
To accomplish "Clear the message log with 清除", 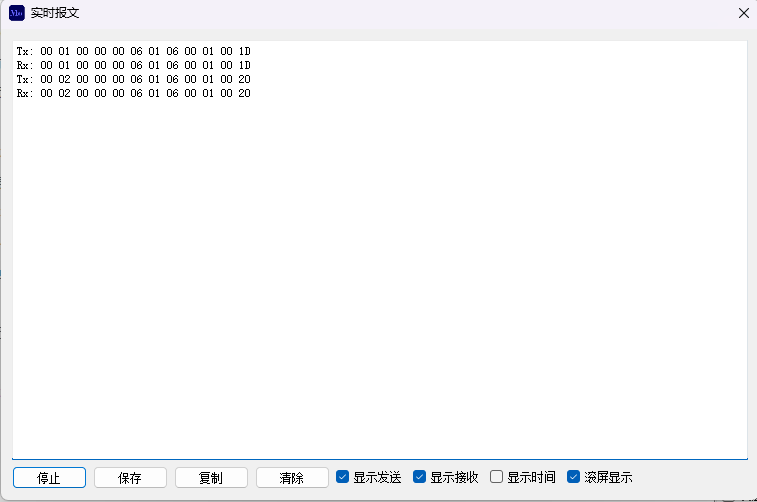I will click(x=292, y=478).
